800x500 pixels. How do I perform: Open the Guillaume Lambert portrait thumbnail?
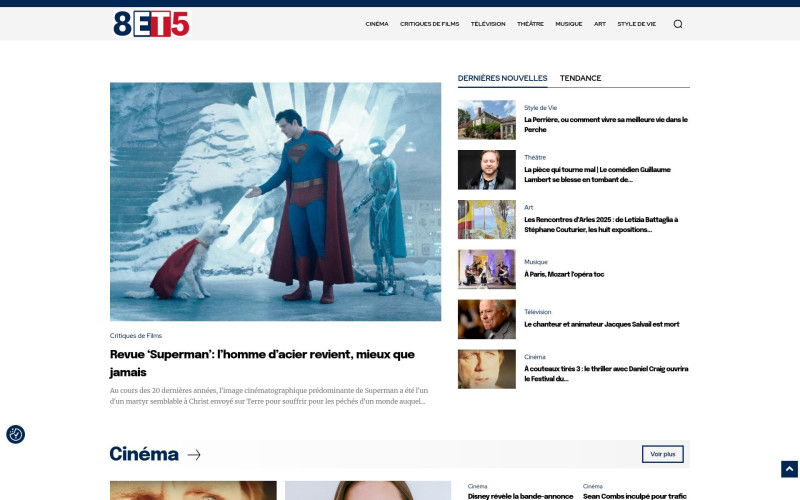point(487,170)
